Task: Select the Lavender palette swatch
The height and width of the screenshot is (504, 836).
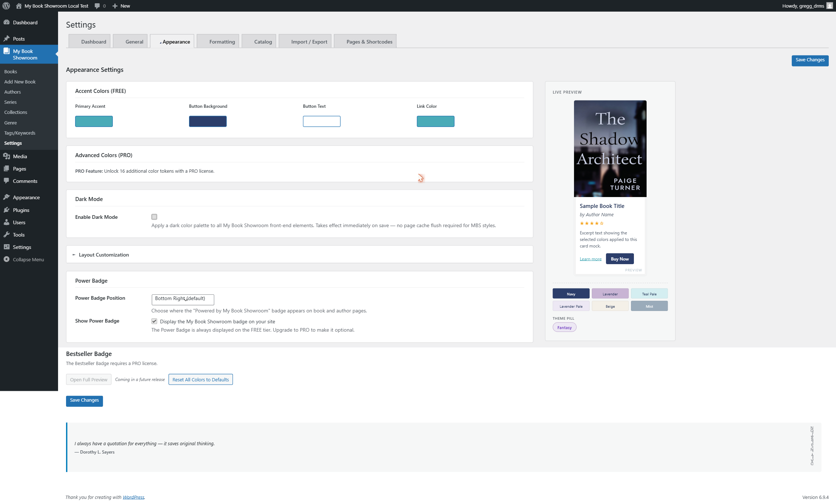Action: coord(610,294)
